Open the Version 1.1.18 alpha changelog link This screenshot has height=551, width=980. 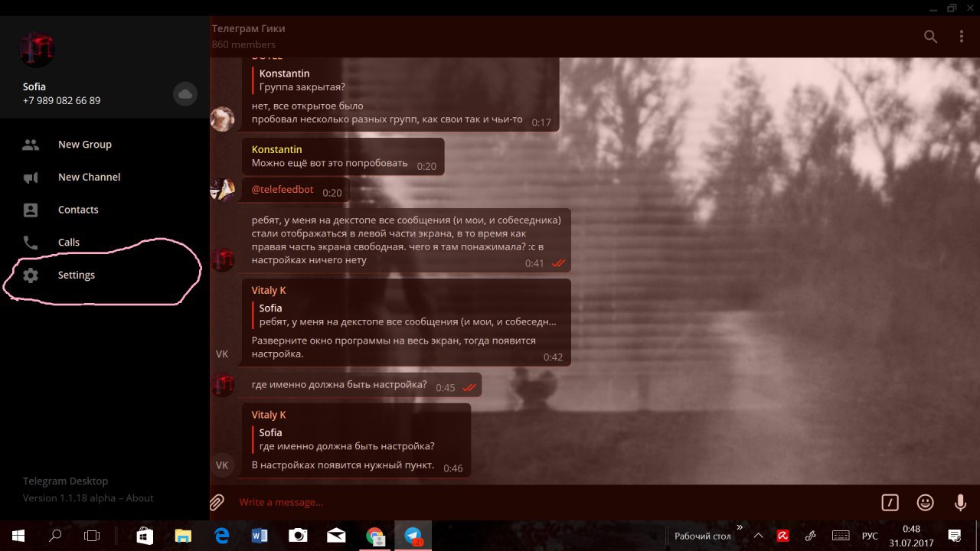point(69,498)
